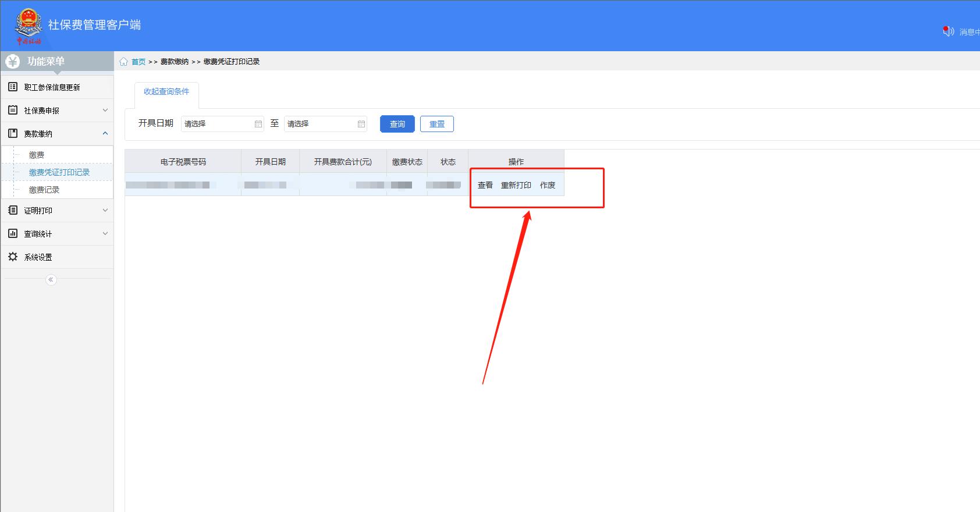980x512 pixels.
Task: Click the start 开具日期 input field
Action: [x=222, y=124]
